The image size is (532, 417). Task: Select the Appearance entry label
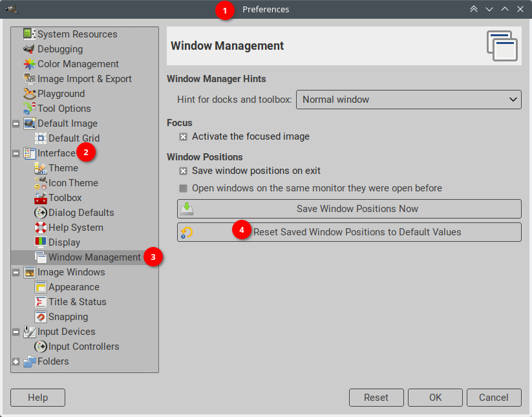(x=74, y=287)
